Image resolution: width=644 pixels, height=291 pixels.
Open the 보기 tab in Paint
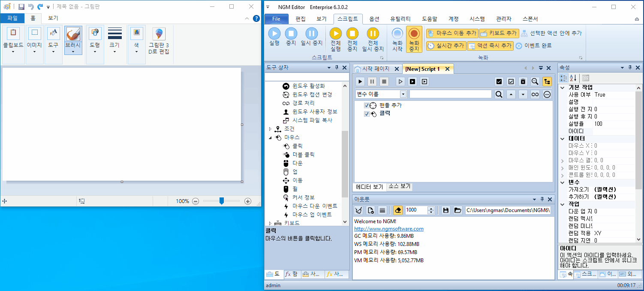53,18
